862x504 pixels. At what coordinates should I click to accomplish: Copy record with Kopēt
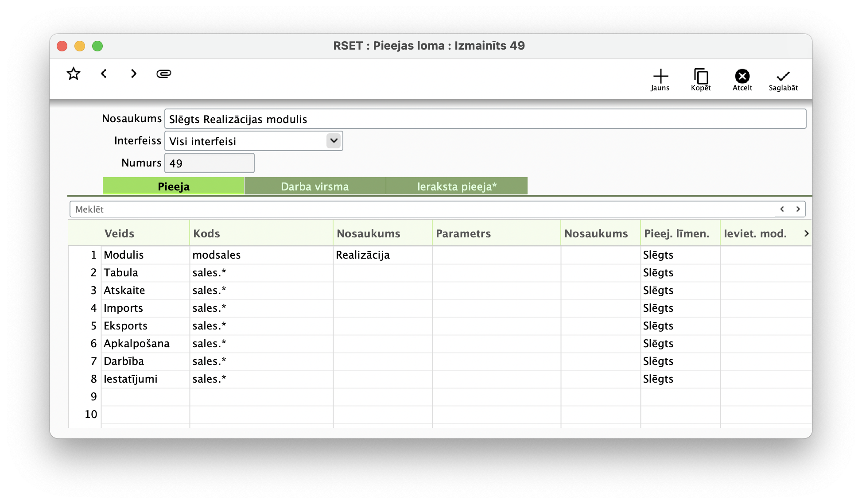[701, 80]
